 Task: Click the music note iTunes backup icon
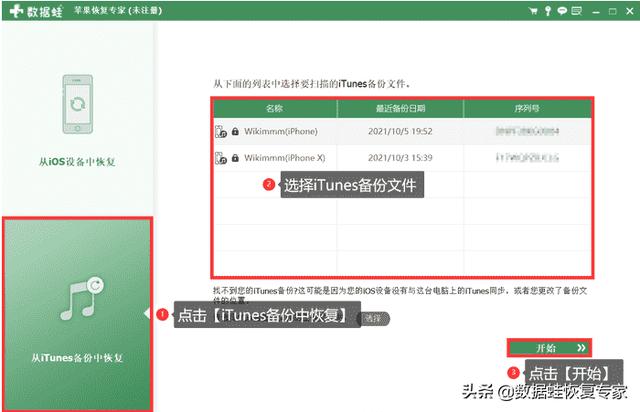pyautogui.click(x=76, y=297)
